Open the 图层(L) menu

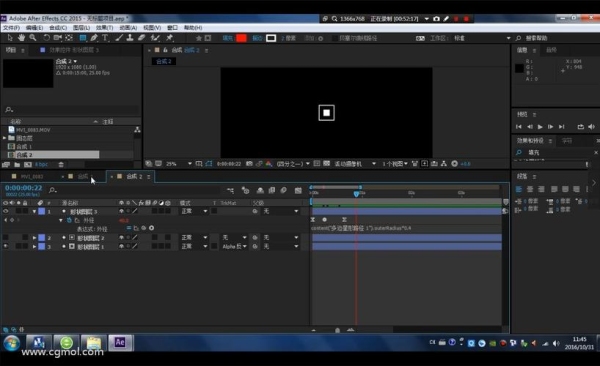[x=81, y=28]
